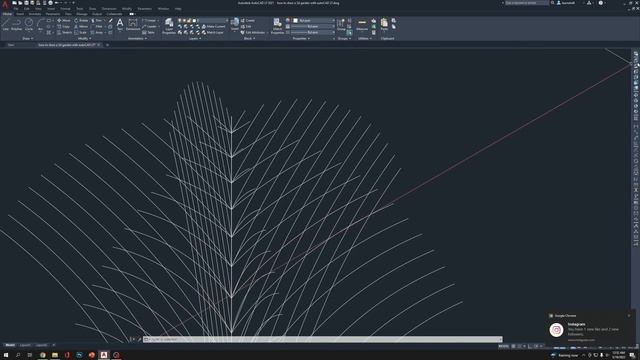The image size is (640, 360).
Task: Open the AutoCAD application menu logo
Action: point(5,4)
